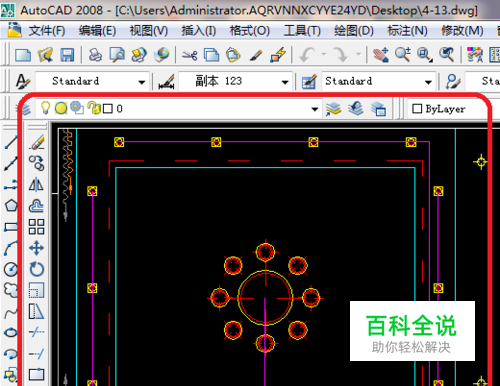The height and width of the screenshot is (386, 500).
Task: Select the Ellipse draw tool
Action: [11, 332]
